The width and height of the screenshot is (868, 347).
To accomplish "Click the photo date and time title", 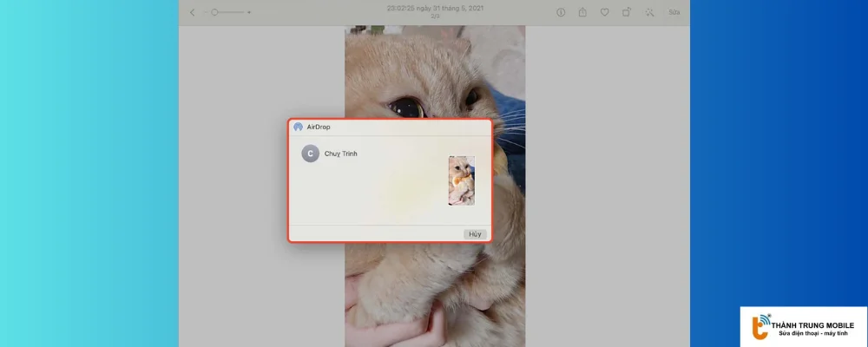I will pos(435,8).
